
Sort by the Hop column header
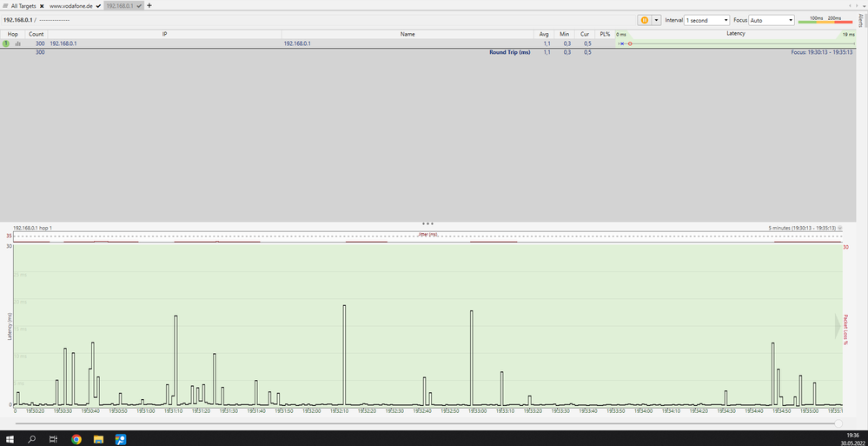point(13,34)
